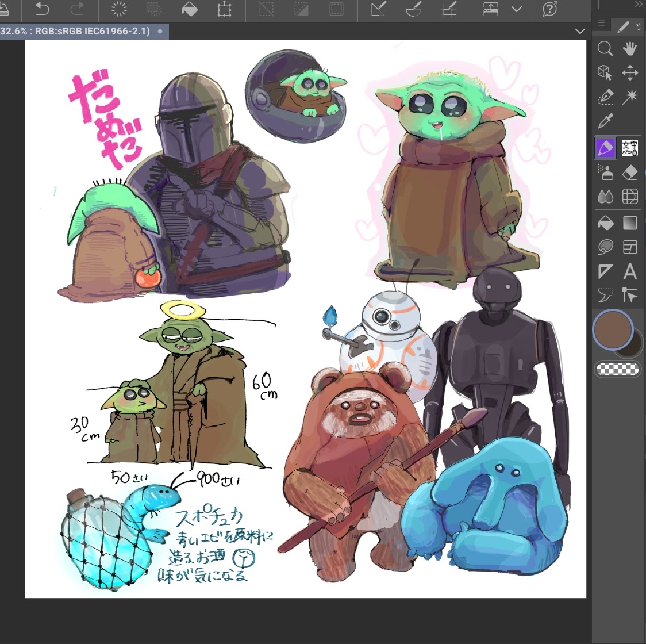Select the Eraser tool
The image size is (646, 644).
point(630,172)
